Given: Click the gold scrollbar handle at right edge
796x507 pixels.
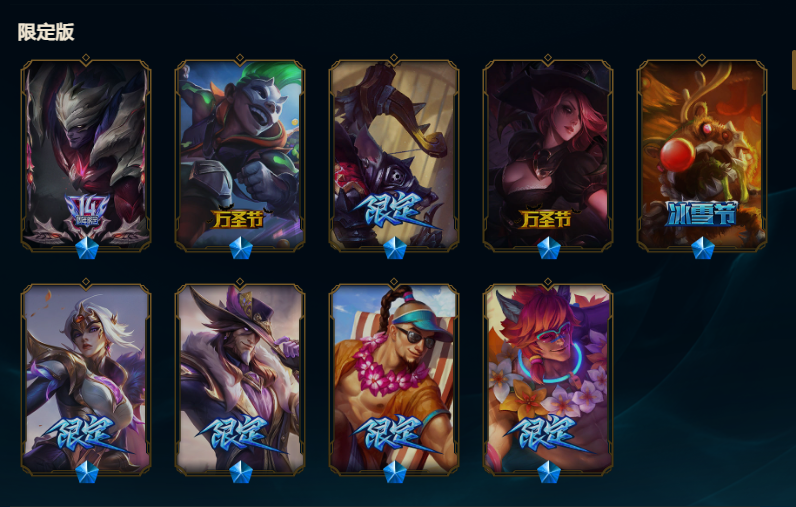Looking at the screenshot, I should tap(793, 70).
